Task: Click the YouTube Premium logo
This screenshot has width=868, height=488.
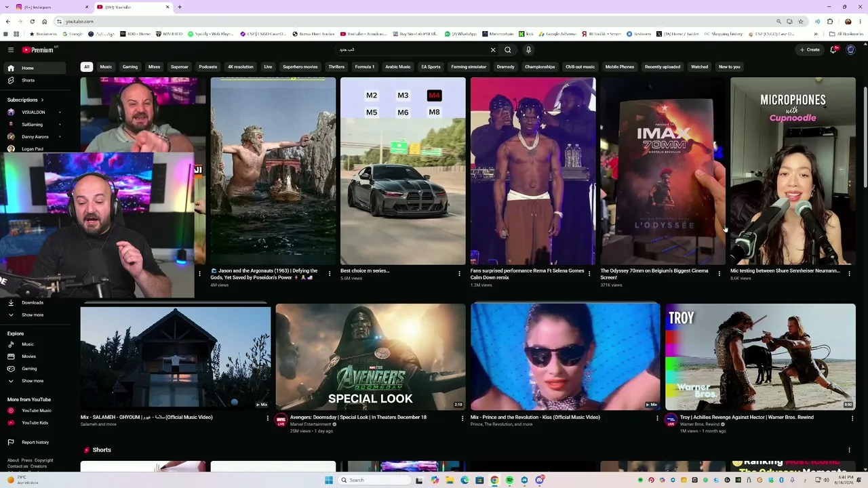Action: [x=38, y=49]
